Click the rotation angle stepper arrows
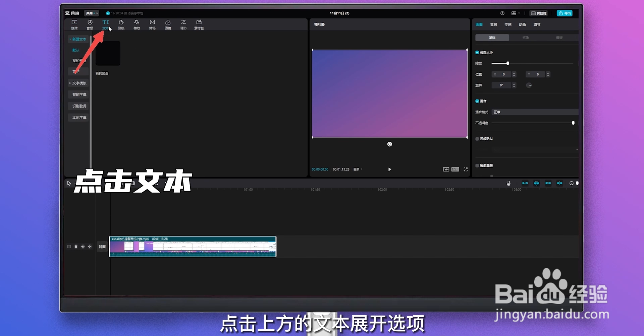Image resolution: width=644 pixels, height=336 pixels. tap(514, 85)
